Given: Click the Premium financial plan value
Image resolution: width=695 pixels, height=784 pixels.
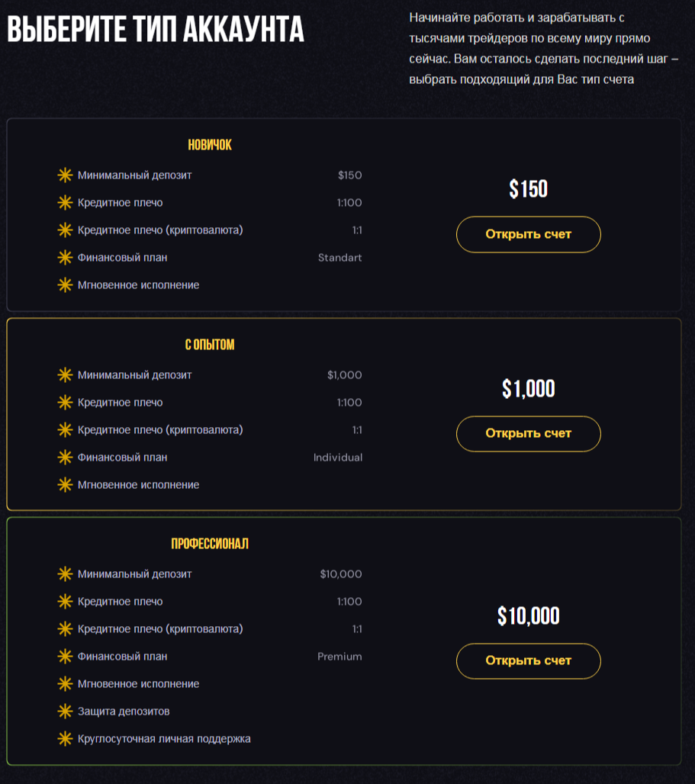Looking at the screenshot, I should [x=339, y=656].
